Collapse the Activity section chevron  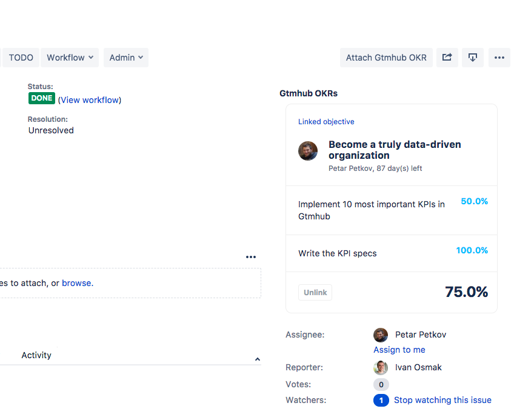(258, 359)
